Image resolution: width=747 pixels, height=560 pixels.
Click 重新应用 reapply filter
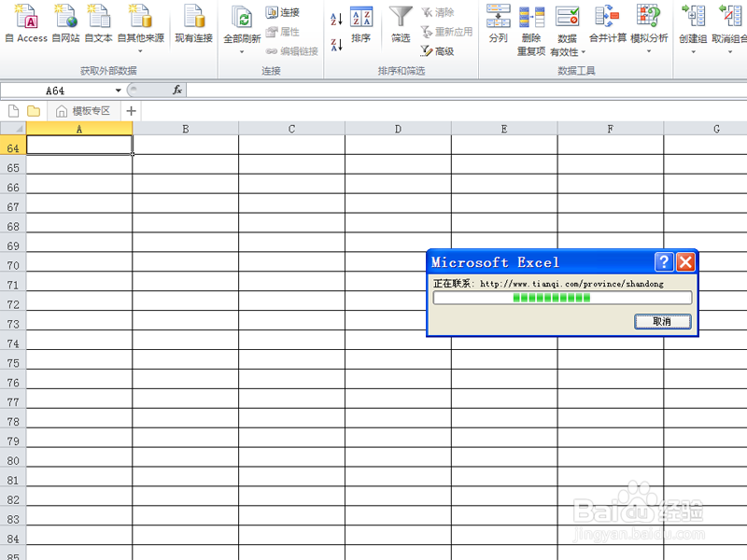[x=447, y=32]
